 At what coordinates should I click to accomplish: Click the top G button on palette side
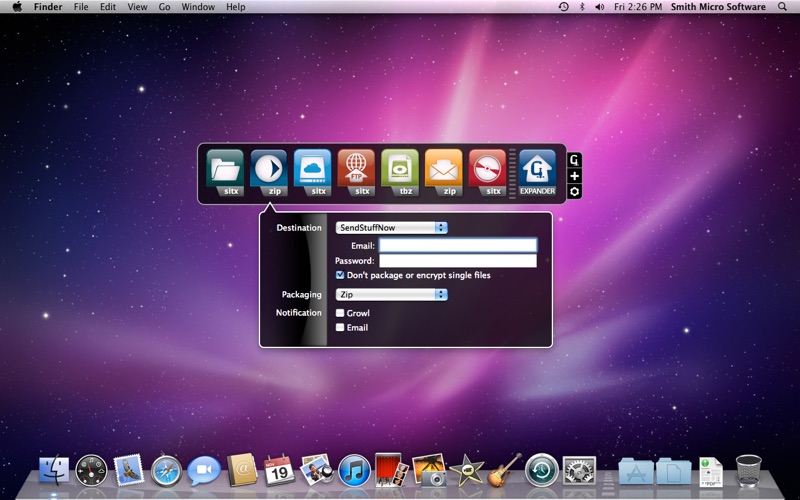(x=574, y=160)
